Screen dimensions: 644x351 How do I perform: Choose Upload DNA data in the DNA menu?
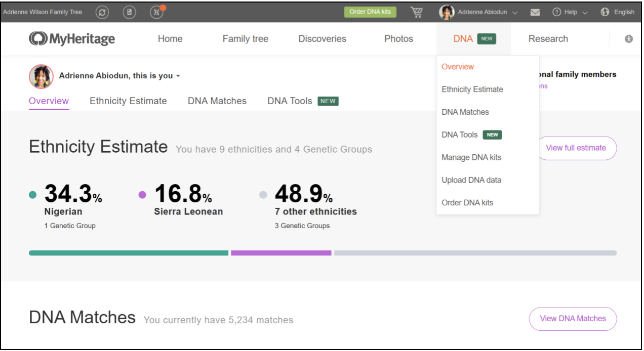[x=471, y=180]
